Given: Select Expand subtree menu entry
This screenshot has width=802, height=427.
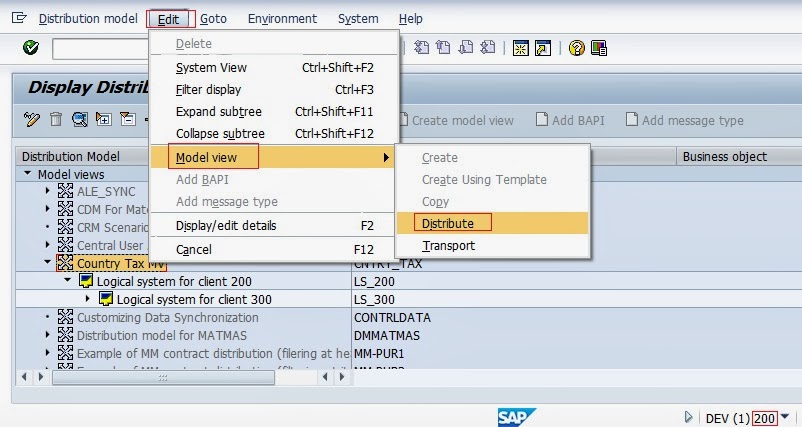Looking at the screenshot, I should (275, 111).
